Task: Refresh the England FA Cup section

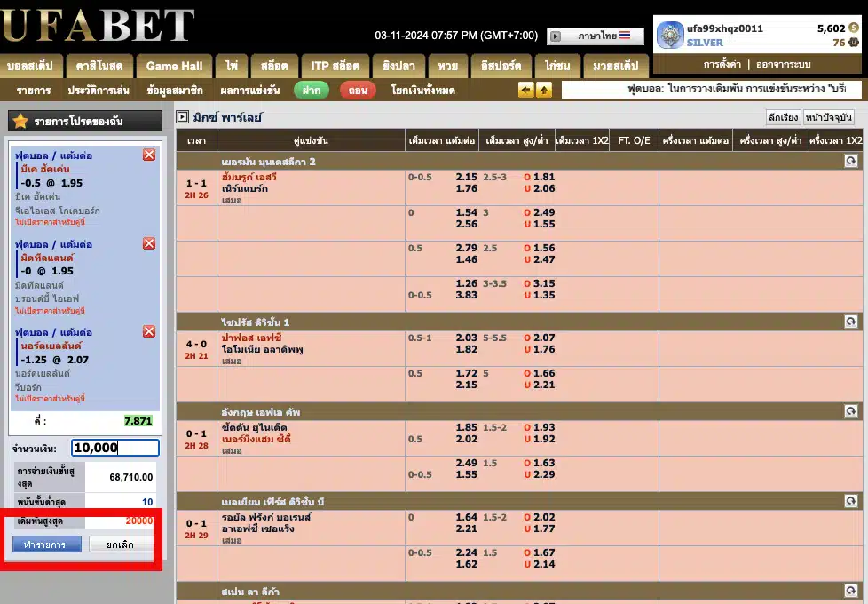Action: coord(850,411)
